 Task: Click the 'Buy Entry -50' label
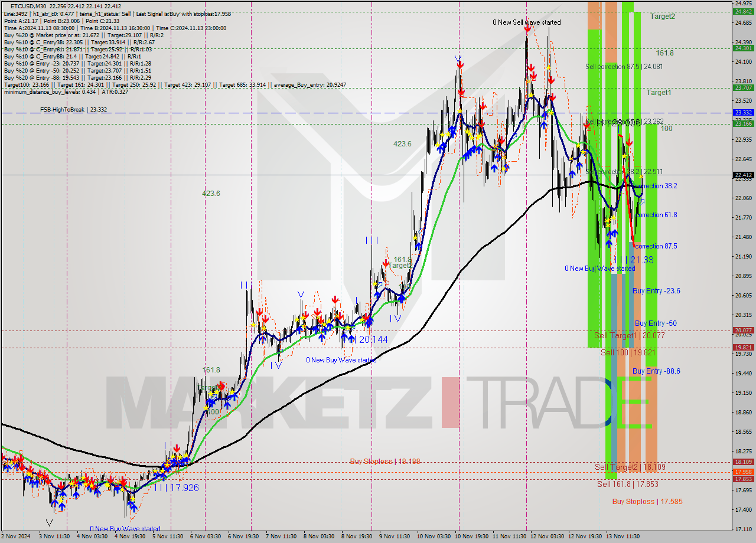(x=656, y=323)
